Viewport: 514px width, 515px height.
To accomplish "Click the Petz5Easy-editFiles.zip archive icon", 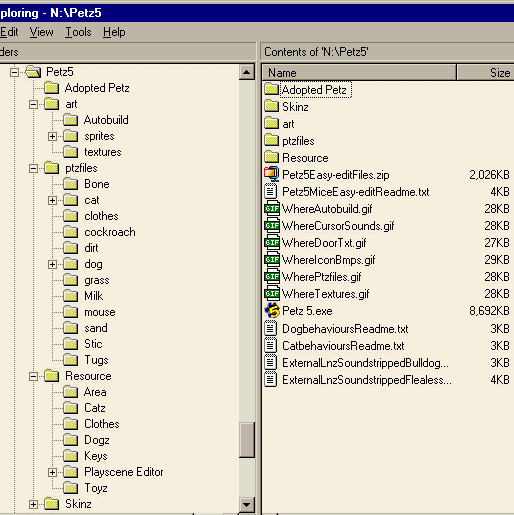I will point(272,174).
